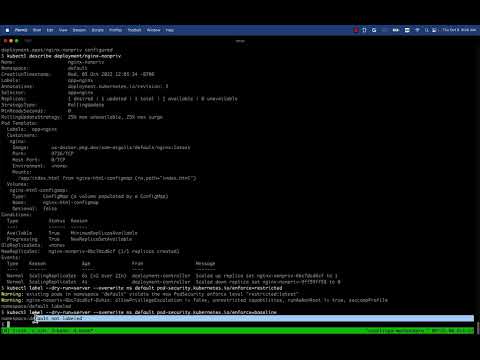Click the yellow minimize window button

click(11, 41)
